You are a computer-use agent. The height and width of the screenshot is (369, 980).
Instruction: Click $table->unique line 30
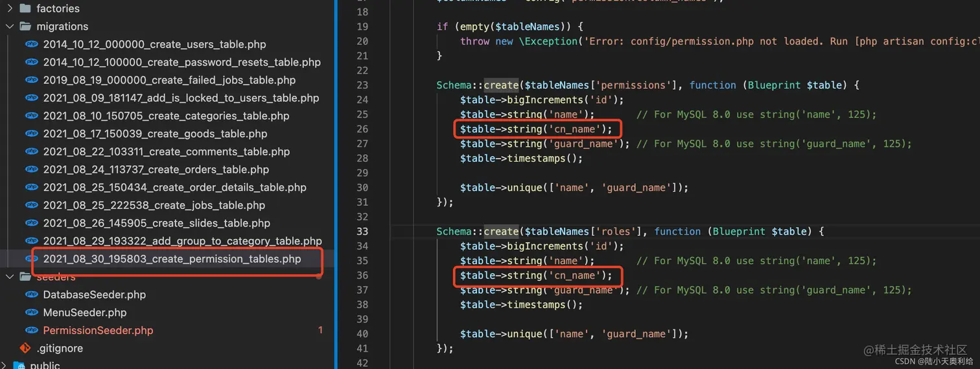(574, 188)
